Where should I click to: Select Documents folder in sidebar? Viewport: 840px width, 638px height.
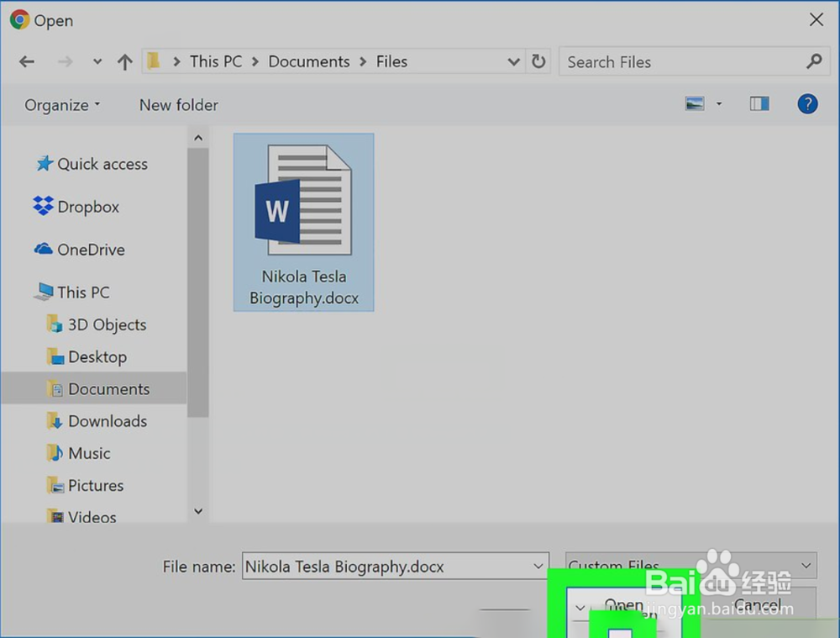pos(94,388)
